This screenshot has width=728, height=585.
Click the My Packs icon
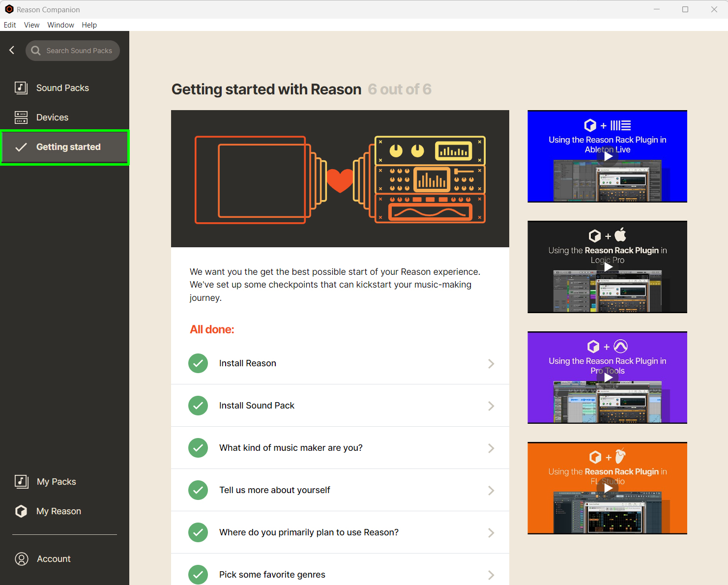coord(21,481)
